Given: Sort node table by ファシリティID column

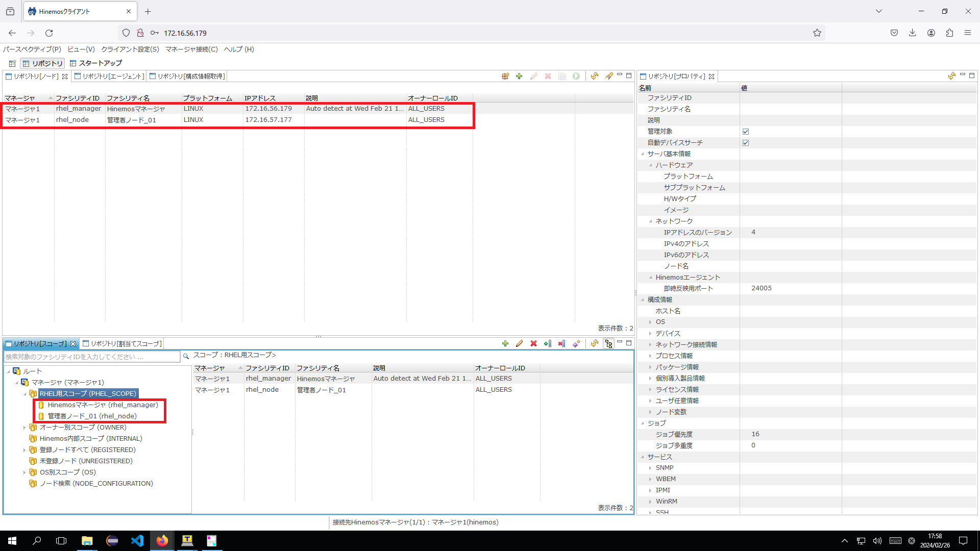Looking at the screenshot, I should (x=80, y=98).
